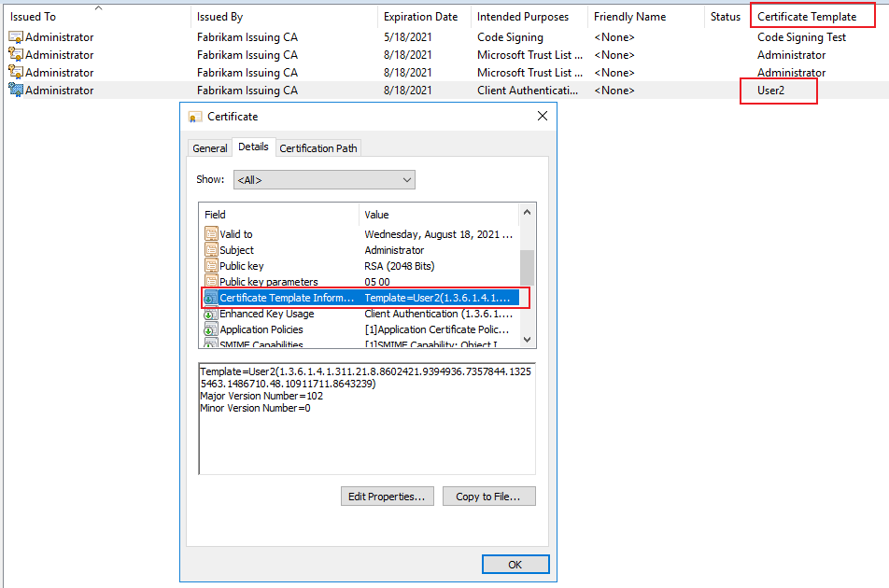Click the certificate icon beside the first Administrator entry

(14, 36)
